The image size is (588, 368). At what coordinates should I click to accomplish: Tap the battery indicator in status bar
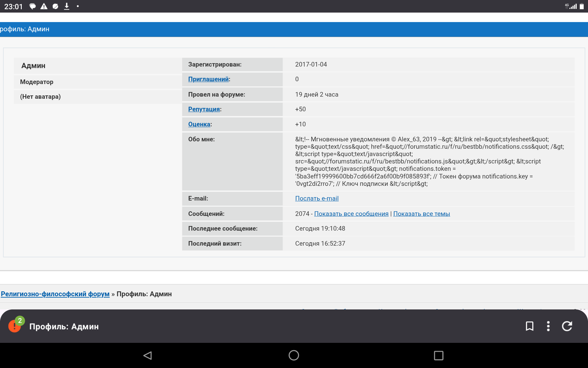tap(582, 6)
